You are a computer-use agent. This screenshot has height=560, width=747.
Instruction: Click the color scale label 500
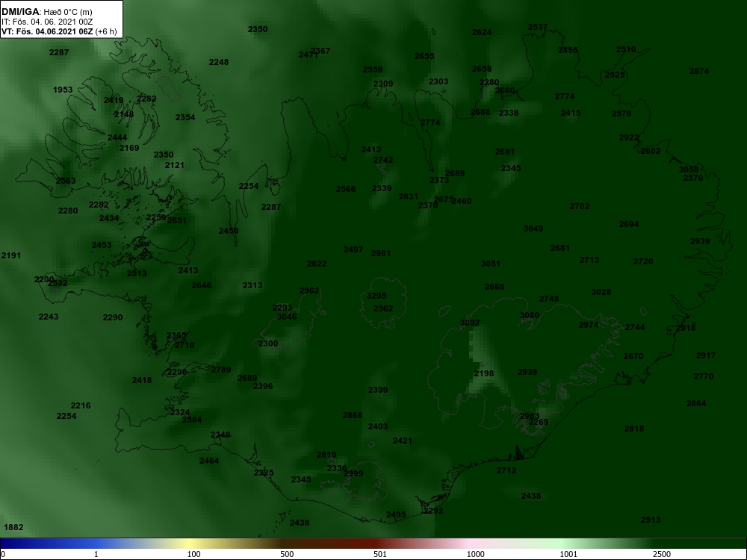(x=287, y=554)
